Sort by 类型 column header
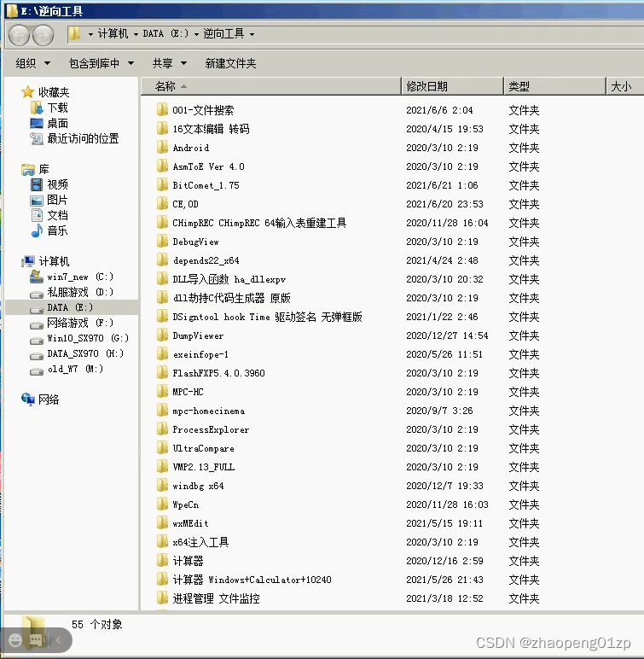Viewport: 644px width, 659px height. [554, 86]
